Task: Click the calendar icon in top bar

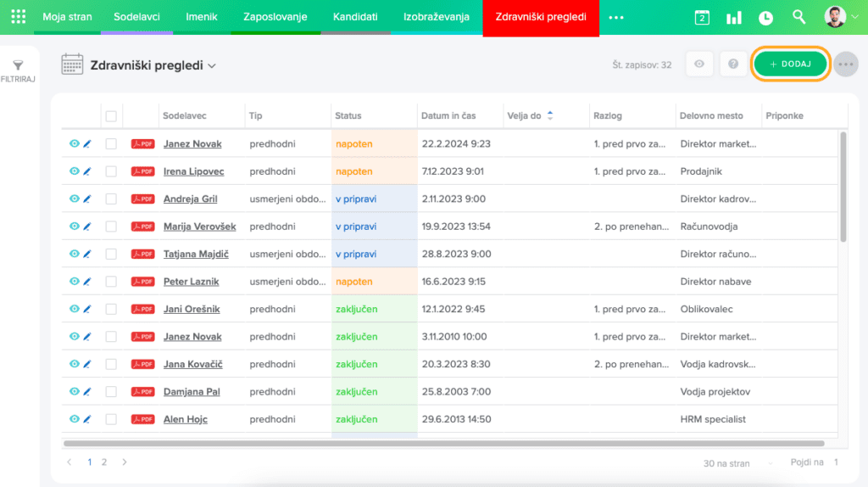Action: [x=702, y=18]
